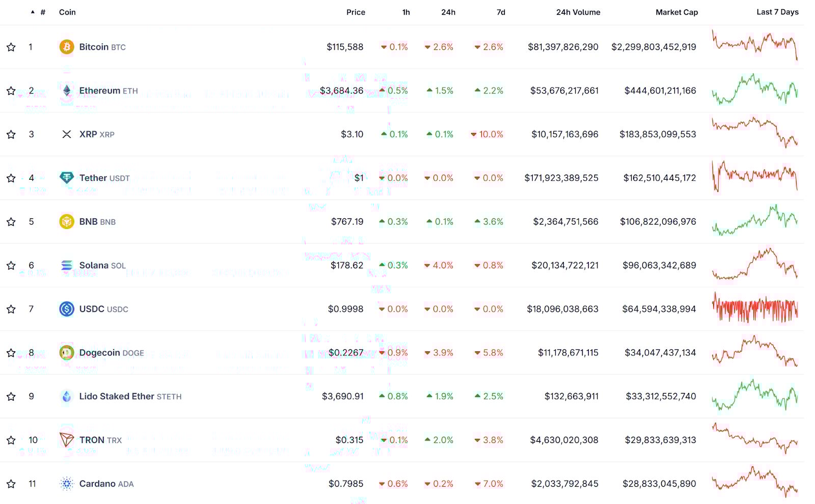The height and width of the screenshot is (504, 815).
Task: Click Bitcoin market cap $2,299,803,452,919
Action: [x=654, y=47]
